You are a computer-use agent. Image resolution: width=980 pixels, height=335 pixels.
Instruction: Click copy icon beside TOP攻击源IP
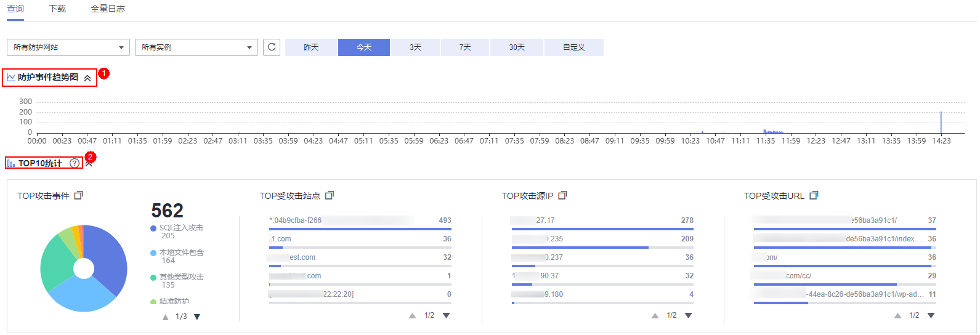(562, 195)
